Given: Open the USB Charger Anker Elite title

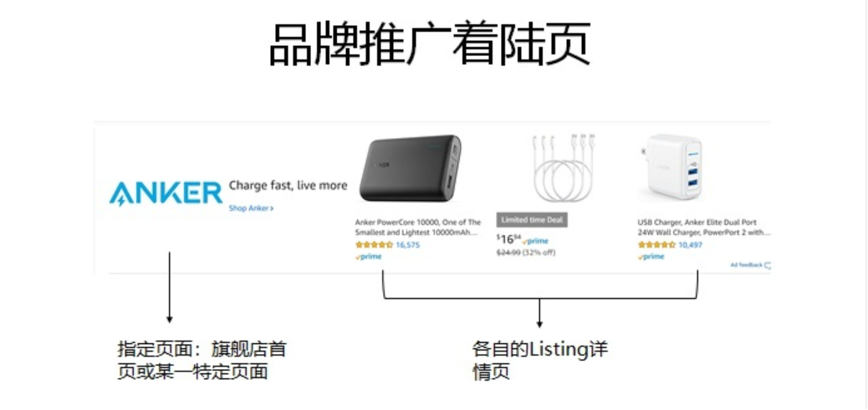Looking at the screenshot, I should [x=703, y=228].
